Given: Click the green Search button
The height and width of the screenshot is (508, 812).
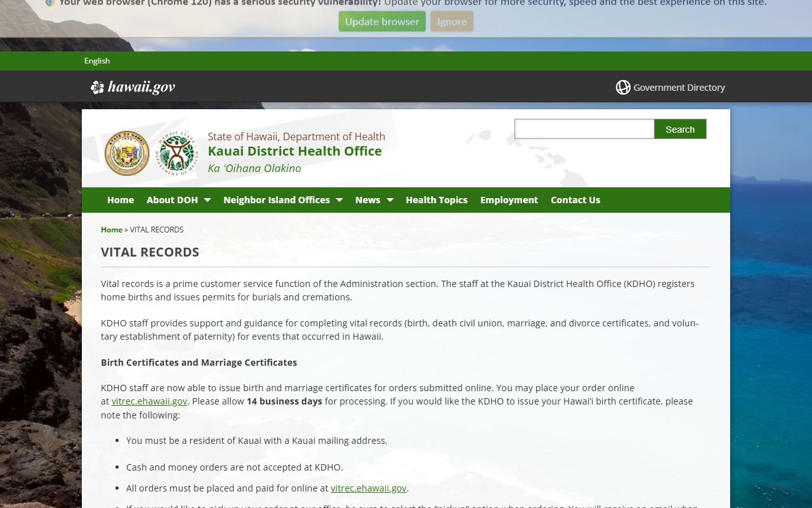Looking at the screenshot, I should [680, 129].
